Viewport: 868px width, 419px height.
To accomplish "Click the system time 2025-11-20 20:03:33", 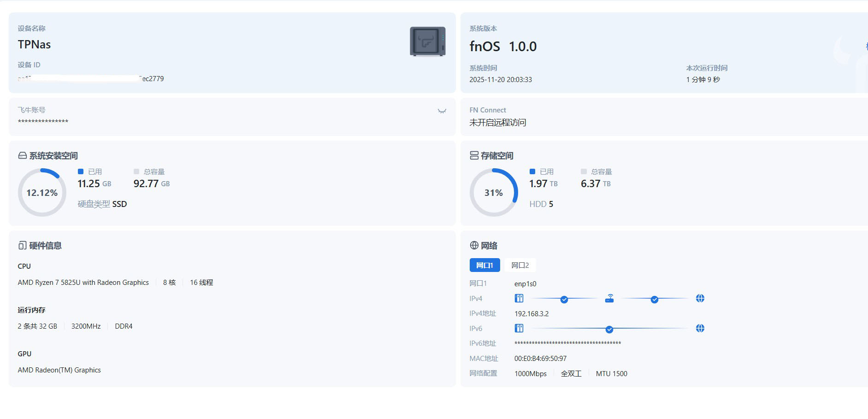I will (x=501, y=80).
